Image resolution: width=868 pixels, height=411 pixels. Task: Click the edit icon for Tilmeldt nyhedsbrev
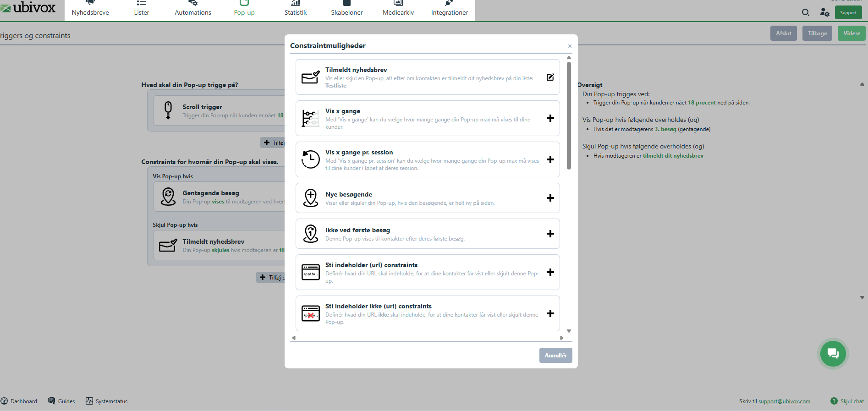coord(550,77)
